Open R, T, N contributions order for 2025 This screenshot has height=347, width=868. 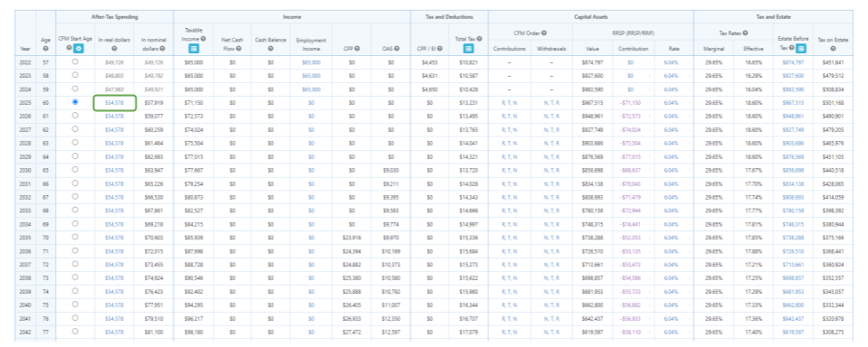pos(509,103)
